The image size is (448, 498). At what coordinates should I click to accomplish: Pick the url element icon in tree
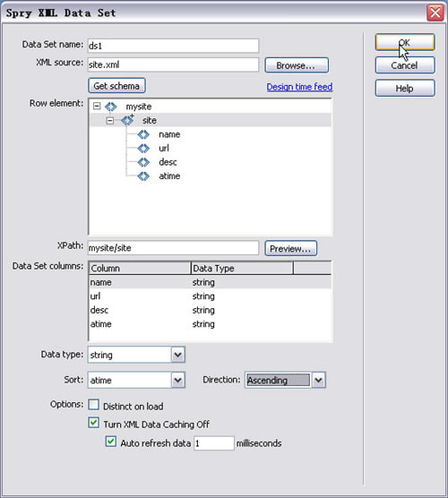tap(143, 149)
